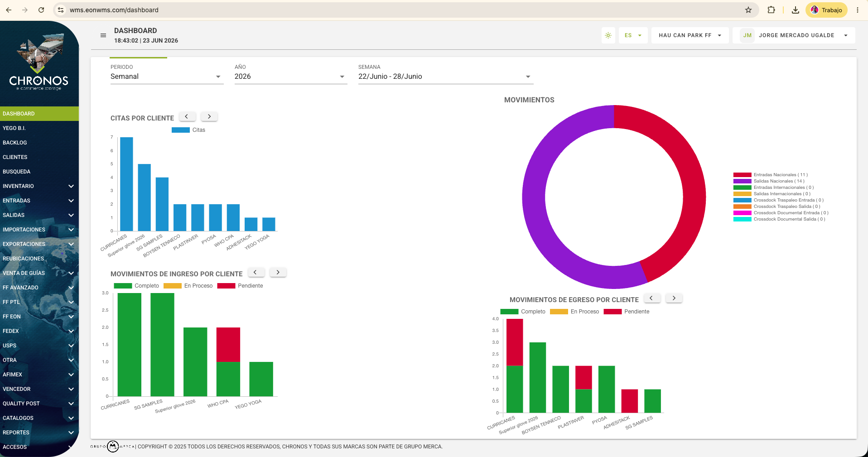Expand the CATALOGOS menu chevron
Image resolution: width=868 pixels, height=457 pixels.
click(71, 418)
